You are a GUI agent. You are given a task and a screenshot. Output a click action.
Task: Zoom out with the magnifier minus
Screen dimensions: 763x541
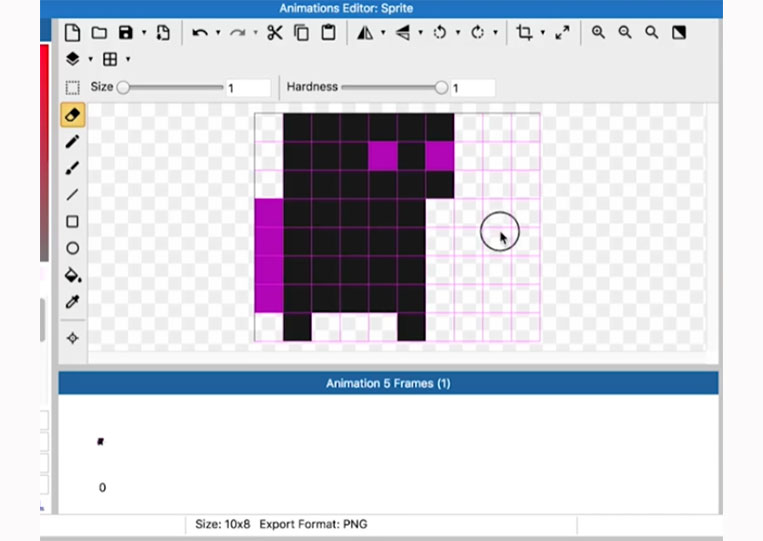click(x=625, y=33)
